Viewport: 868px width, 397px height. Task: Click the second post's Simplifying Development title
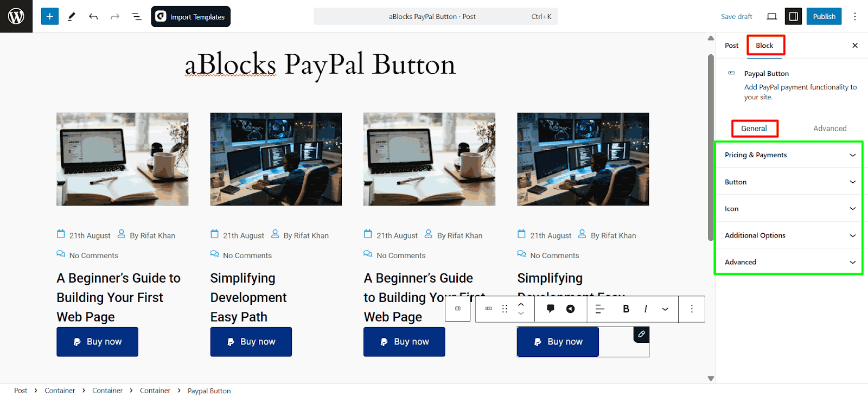tap(248, 297)
